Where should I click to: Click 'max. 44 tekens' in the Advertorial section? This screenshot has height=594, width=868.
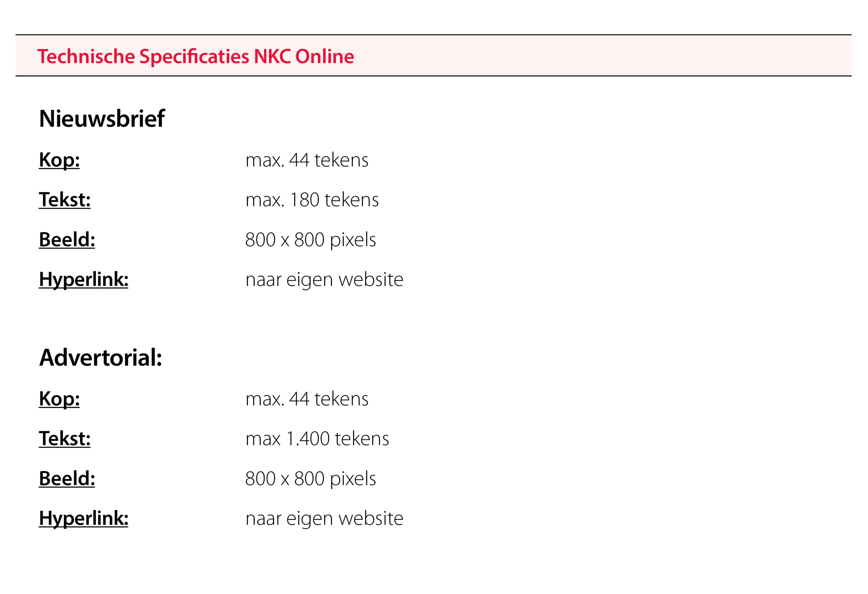pyautogui.click(x=307, y=399)
